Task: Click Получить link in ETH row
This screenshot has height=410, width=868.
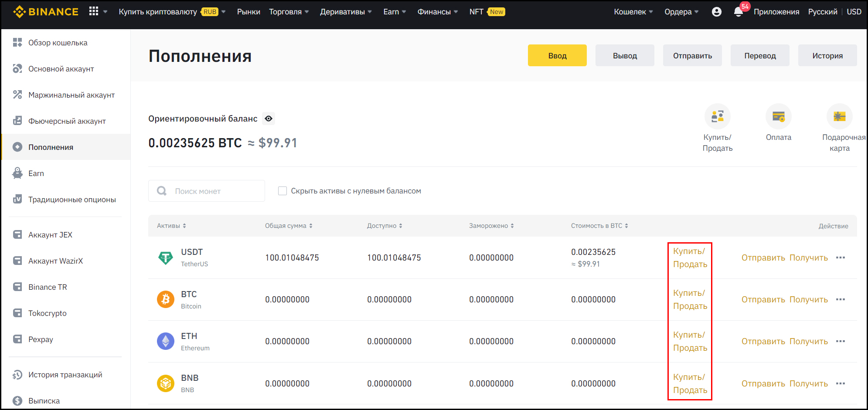Action: coord(808,341)
